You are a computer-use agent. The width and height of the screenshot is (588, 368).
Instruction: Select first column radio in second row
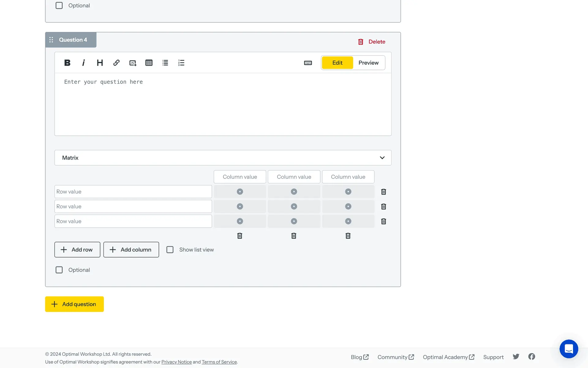[240, 206]
